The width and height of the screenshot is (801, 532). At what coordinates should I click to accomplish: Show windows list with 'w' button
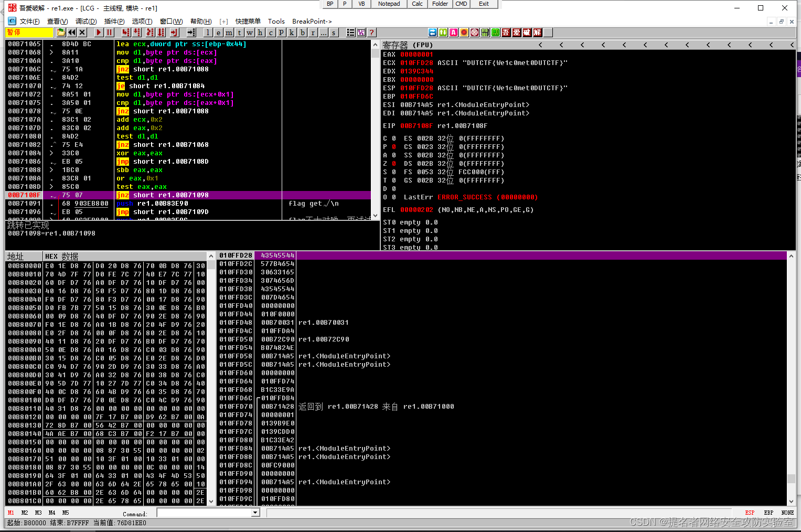point(250,33)
